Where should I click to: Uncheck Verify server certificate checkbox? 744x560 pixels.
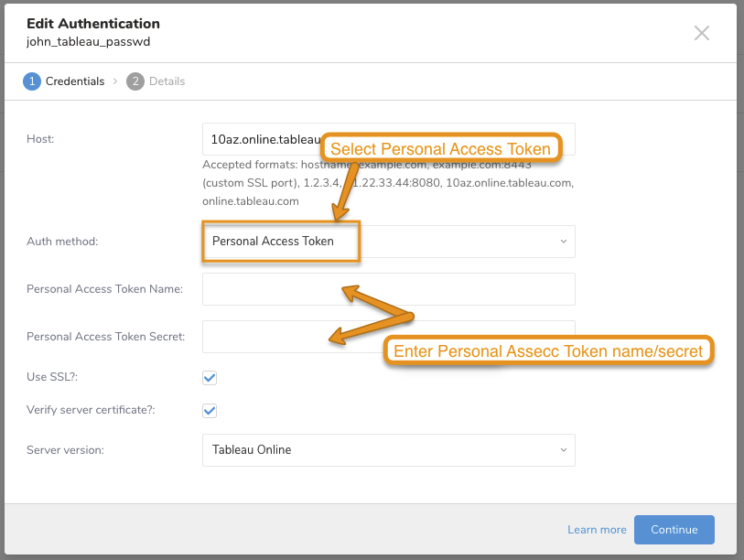(210, 410)
